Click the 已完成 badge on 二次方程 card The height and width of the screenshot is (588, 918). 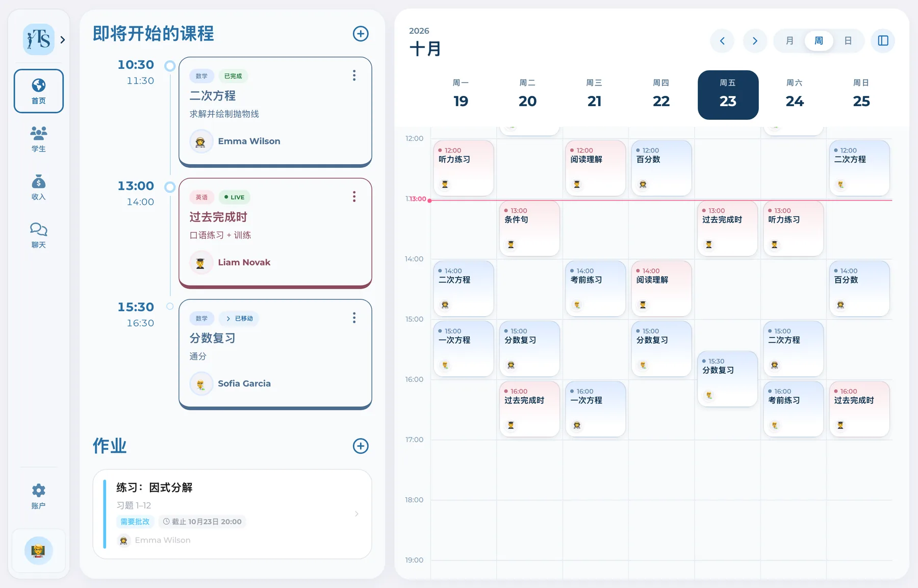[233, 76]
